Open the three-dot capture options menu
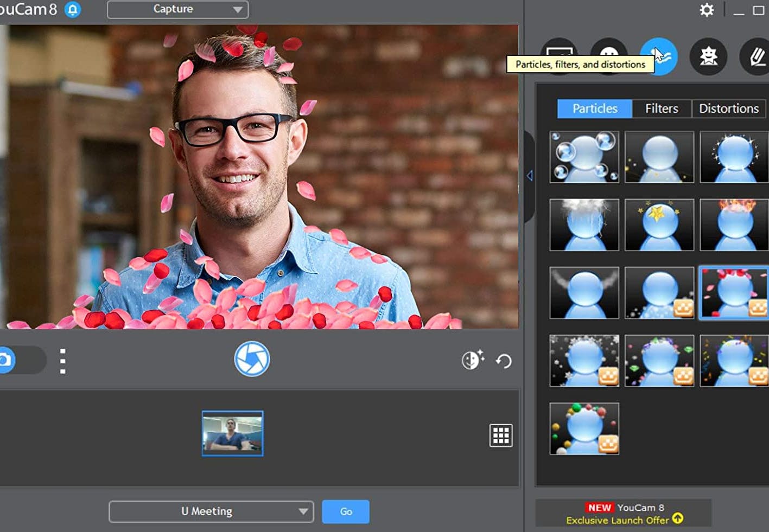This screenshot has width=769, height=532. tap(63, 361)
